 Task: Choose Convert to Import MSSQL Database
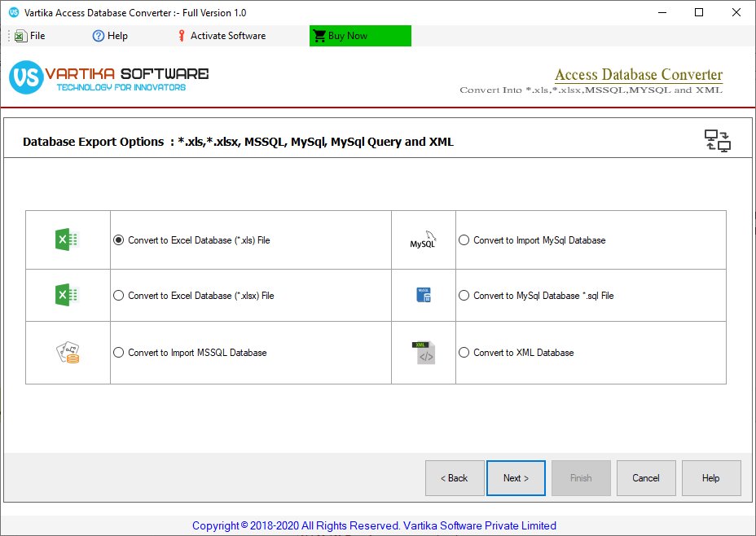coord(190,353)
